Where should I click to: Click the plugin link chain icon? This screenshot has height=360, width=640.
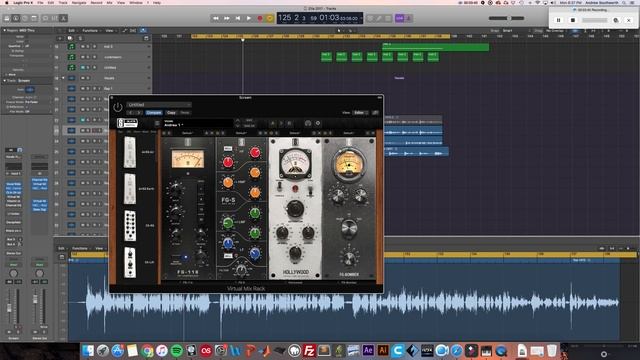pos(375,113)
